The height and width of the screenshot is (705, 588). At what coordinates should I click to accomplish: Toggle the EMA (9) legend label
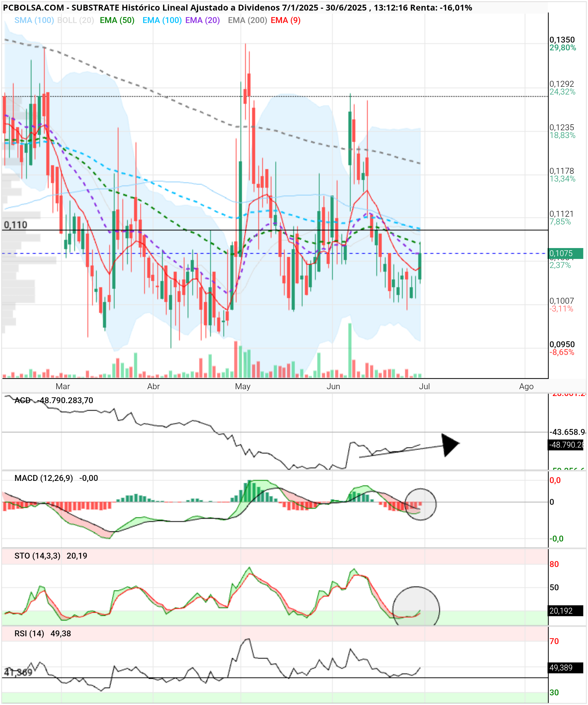tap(285, 21)
